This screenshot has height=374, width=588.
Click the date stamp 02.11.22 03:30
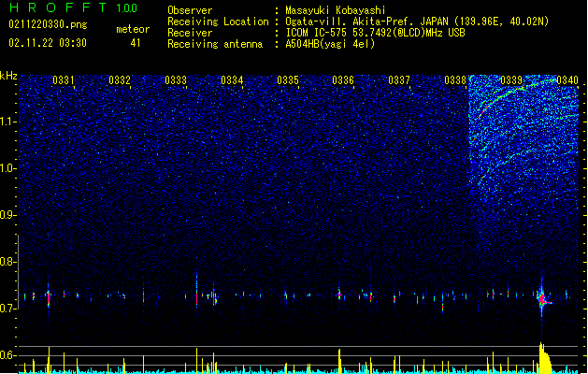[x=48, y=43]
